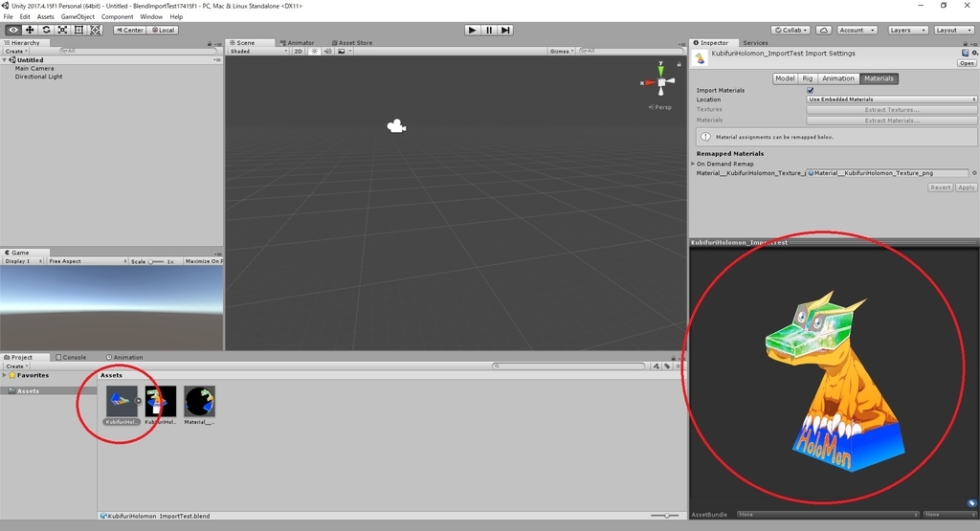Uncheck Import Materials checkbox
The image size is (980, 531).
click(x=811, y=90)
